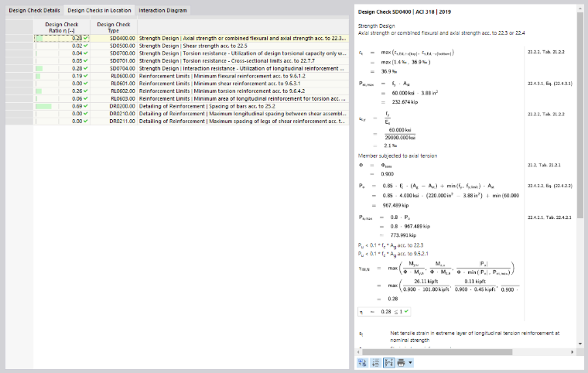Click the Design Check Type column header
The image size is (588, 373).
[x=114, y=27]
